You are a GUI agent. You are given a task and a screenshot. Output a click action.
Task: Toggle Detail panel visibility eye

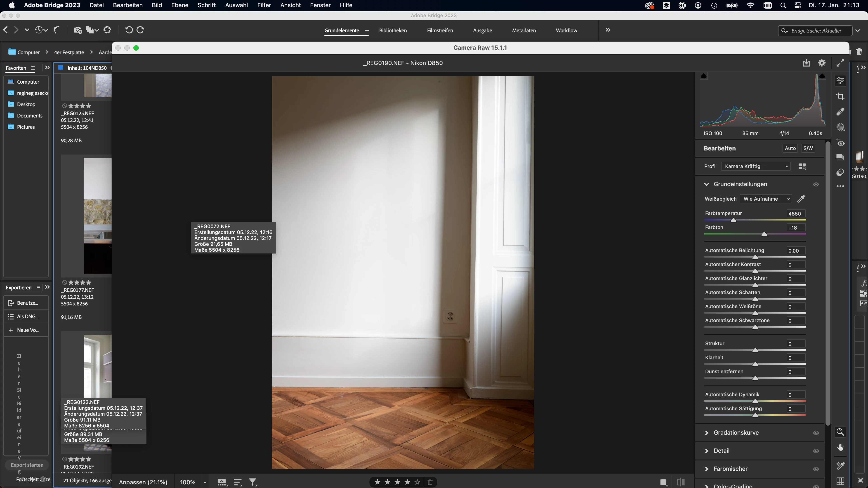pos(816,451)
